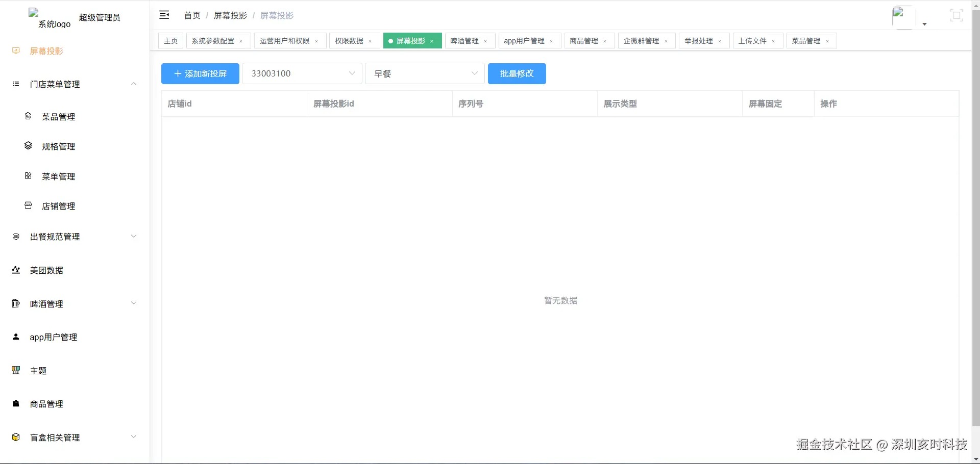Viewport: 980px width, 464px height.
Task: Open 商品管理 in the sidebar
Action: point(75,404)
